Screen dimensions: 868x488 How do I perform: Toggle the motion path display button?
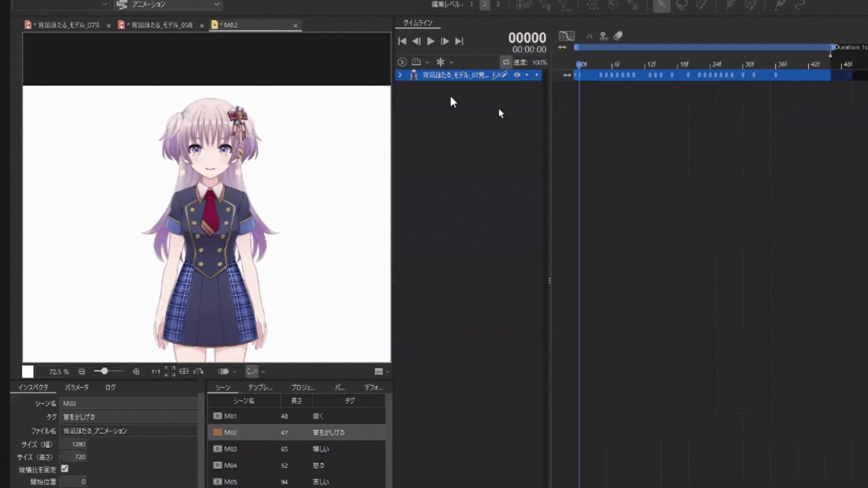pos(252,371)
